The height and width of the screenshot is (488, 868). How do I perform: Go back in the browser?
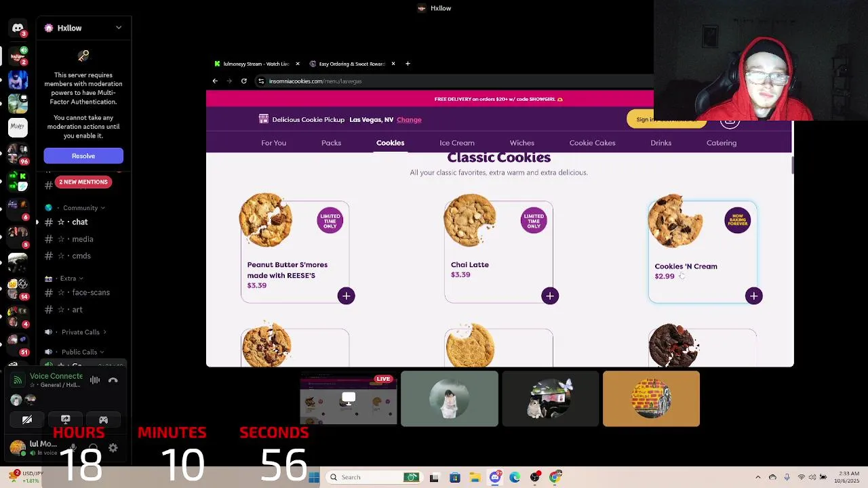click(215, 81)
